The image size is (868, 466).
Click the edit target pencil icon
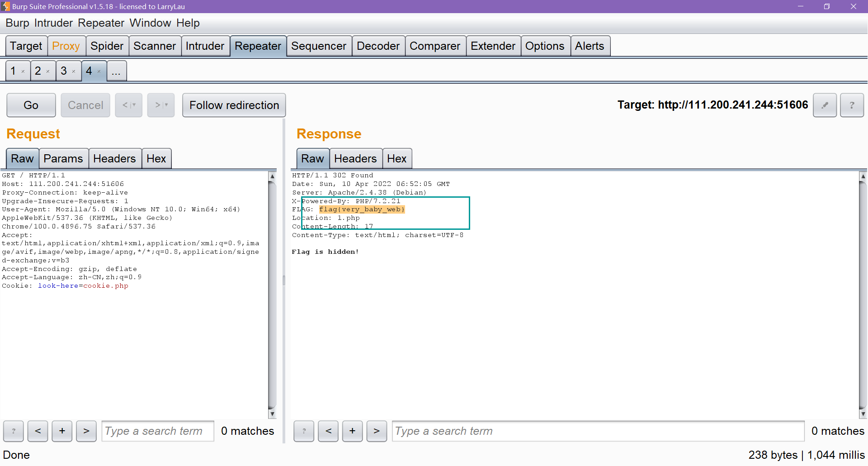(825, 105)
